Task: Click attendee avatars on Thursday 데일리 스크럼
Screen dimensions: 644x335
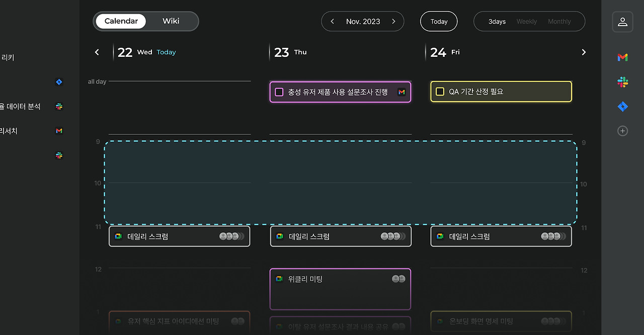Action: [393, 236]
